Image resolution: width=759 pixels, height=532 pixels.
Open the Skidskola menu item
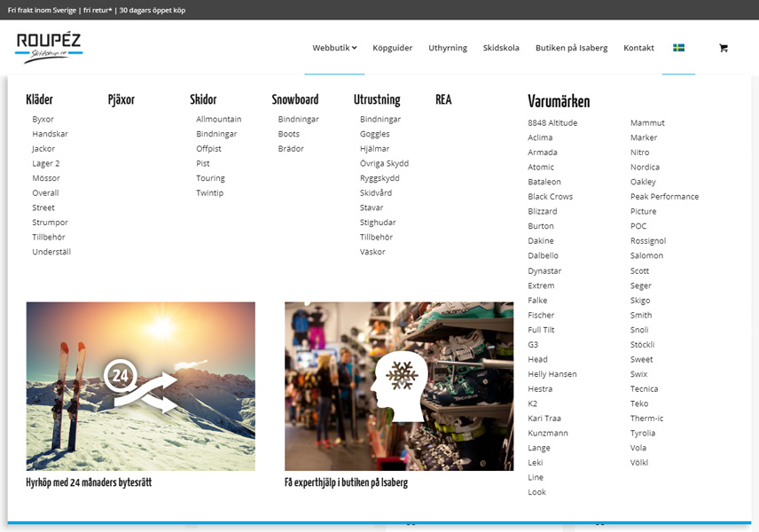501,48
